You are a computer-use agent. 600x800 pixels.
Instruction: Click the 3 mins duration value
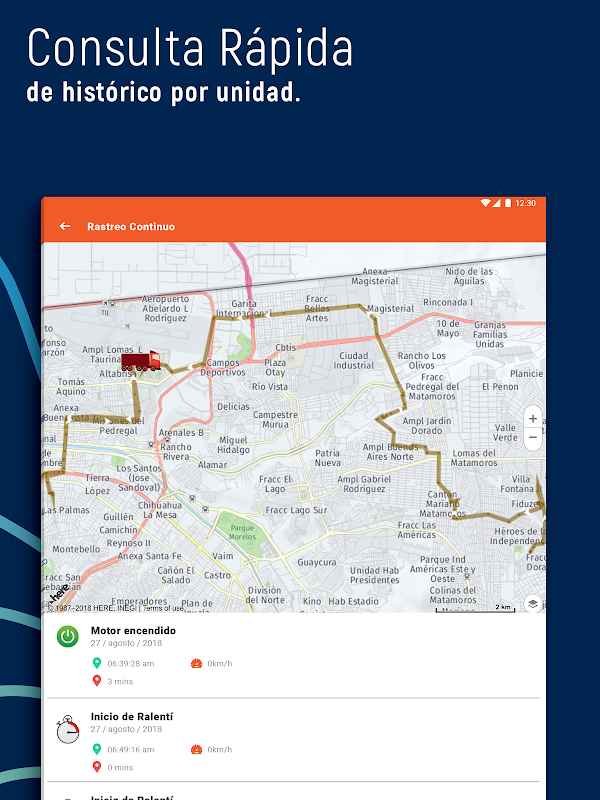click(120, 681)
